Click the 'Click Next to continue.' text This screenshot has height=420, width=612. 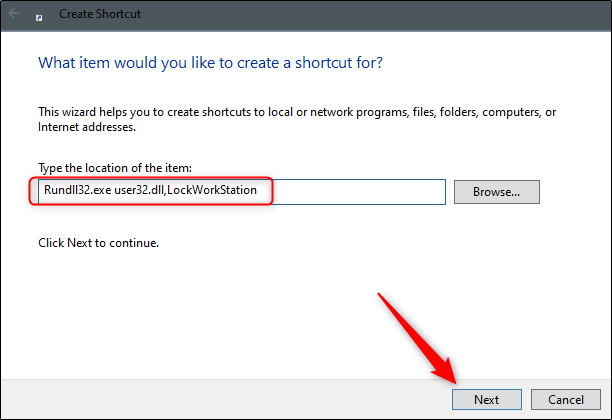(x=98, y=243)
